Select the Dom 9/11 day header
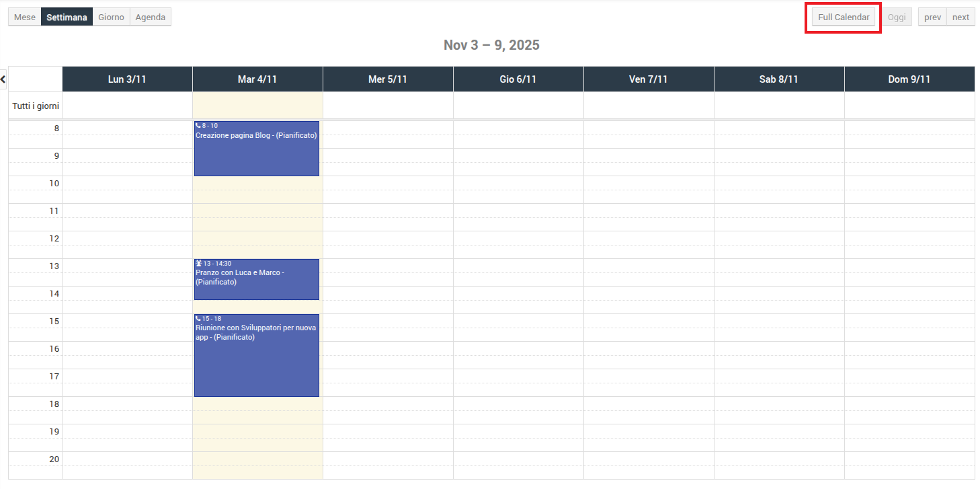 pyautogui.click(x=909, y=79)
